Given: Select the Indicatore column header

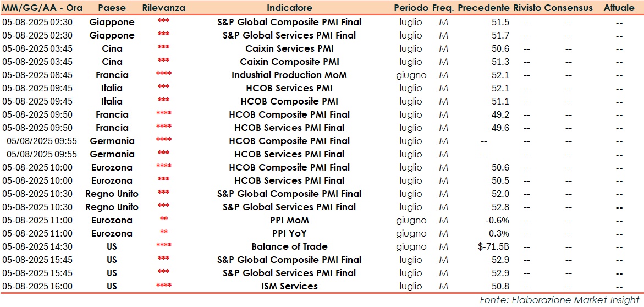Looking at the screenshot, I should [x=289, y=8].
